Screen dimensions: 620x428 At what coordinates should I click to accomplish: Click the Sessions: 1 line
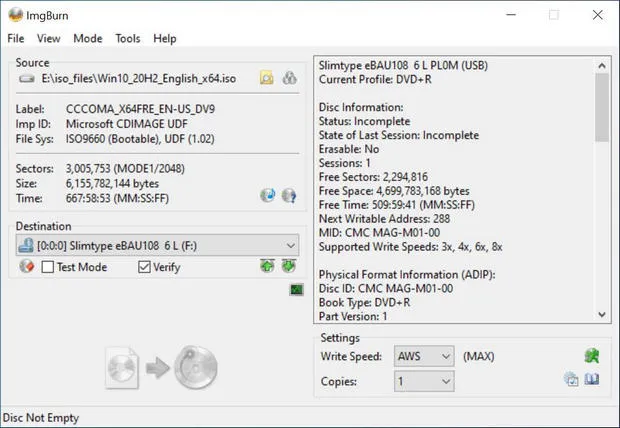pyautogui.click(x=344, y=163)
